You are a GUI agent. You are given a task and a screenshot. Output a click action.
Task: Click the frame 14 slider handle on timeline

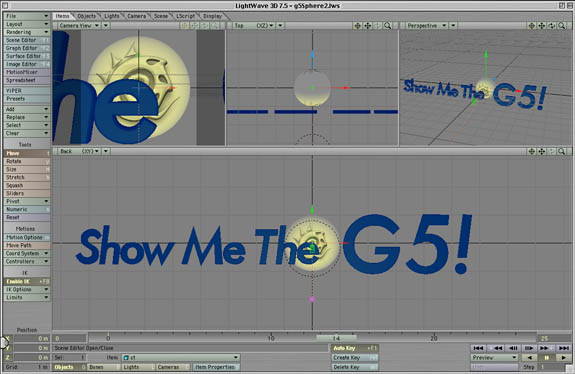pos(336,338)
